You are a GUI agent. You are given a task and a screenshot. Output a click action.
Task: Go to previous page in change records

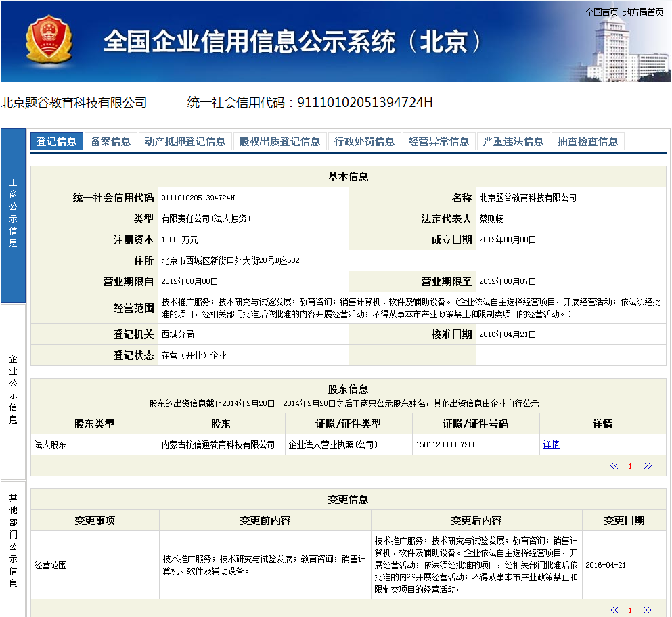tap(614, 610)
